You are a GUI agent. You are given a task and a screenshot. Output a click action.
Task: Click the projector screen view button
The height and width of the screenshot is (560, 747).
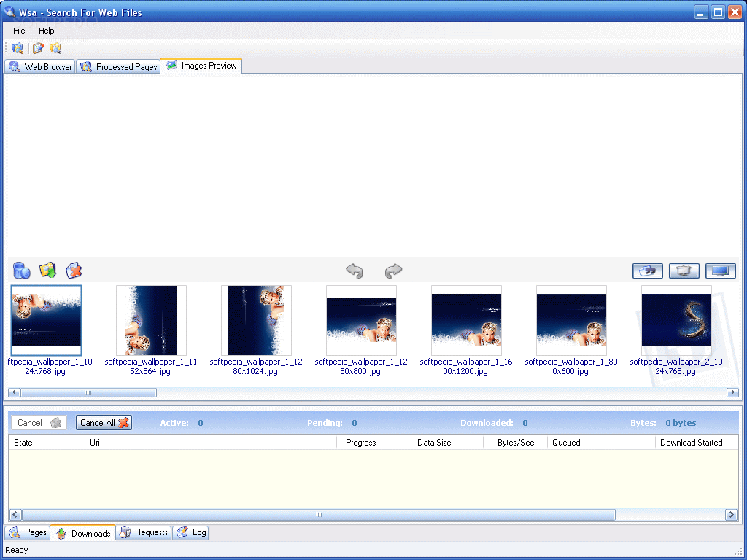tap(684, 271)
